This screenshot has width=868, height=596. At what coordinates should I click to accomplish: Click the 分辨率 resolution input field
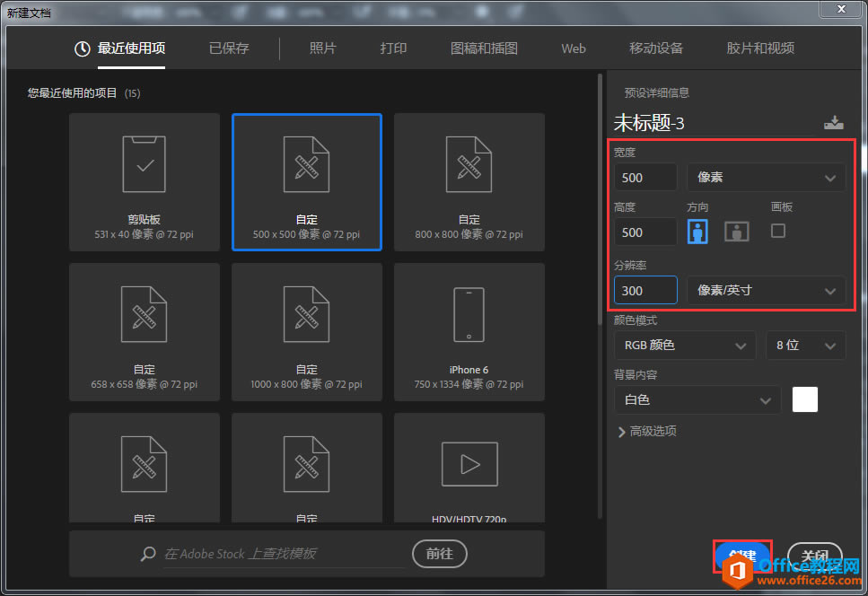pyautogui.click(x=645, y=291)
